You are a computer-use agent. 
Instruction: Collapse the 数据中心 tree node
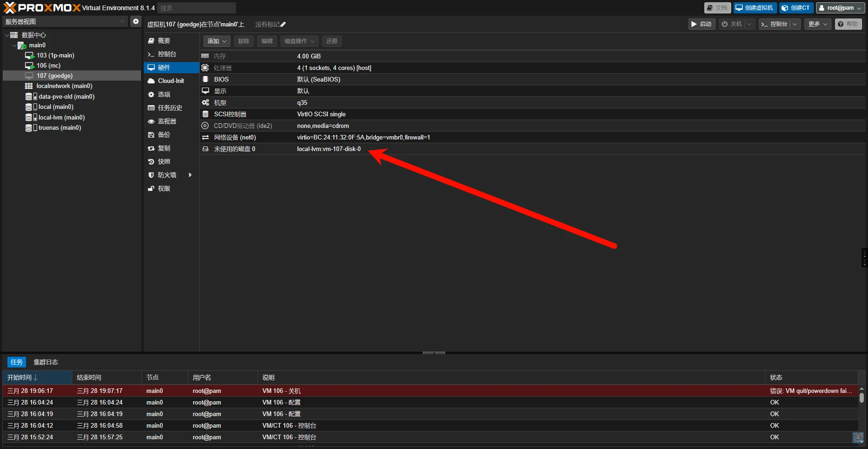pyautogui.click(x=7, y=35)
